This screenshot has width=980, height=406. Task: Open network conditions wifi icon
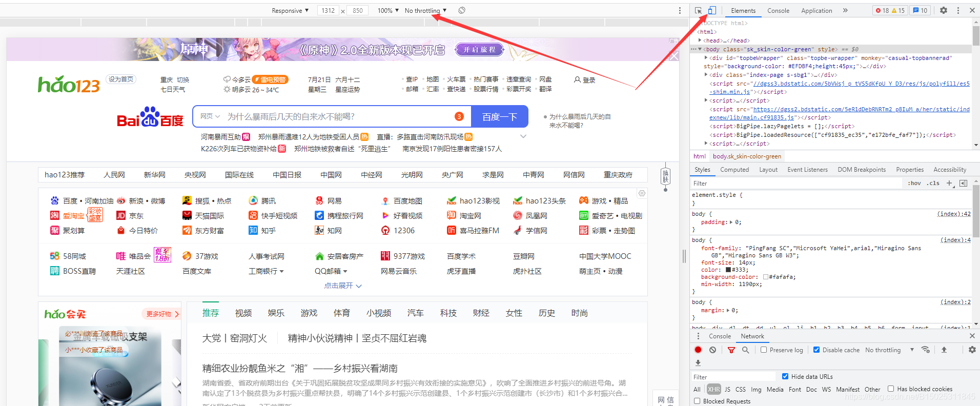coord(926,350)
